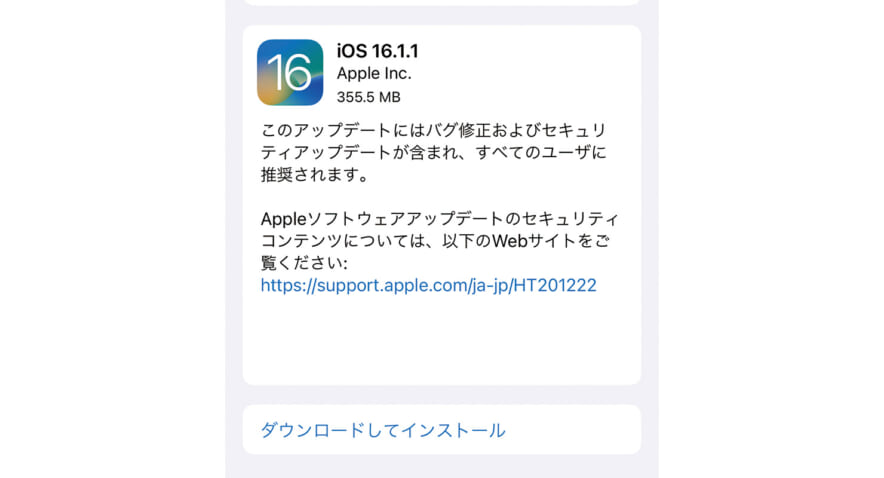Click the iOS 16.1.1 title text
This screenshot has width=884, height=478.
pos(378,51)
